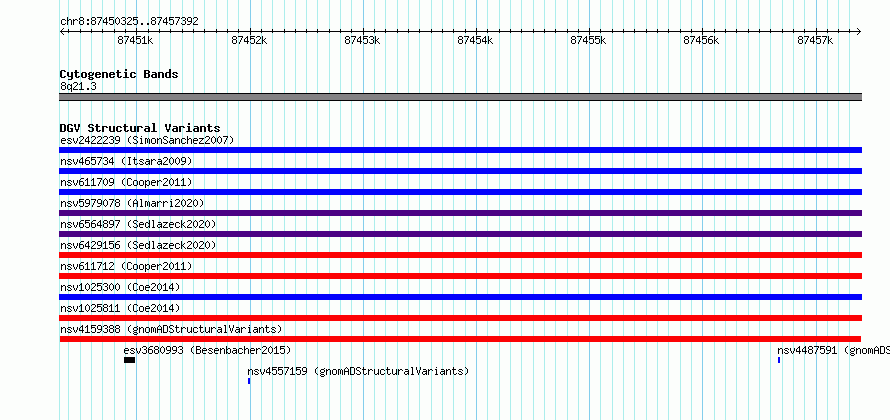
Task: Click the small blue nsv4557159 marker
Action: pyautogui.click(x=249, y=381)
